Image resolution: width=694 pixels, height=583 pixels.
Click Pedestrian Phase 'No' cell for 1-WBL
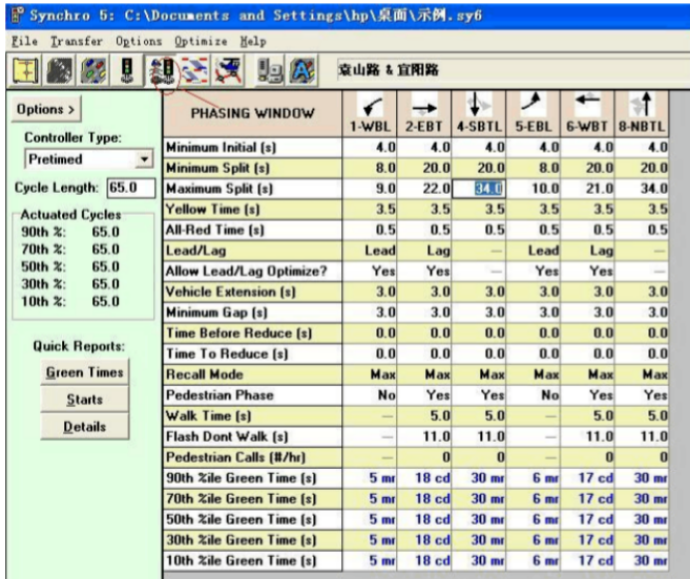(x=370, y=395)
